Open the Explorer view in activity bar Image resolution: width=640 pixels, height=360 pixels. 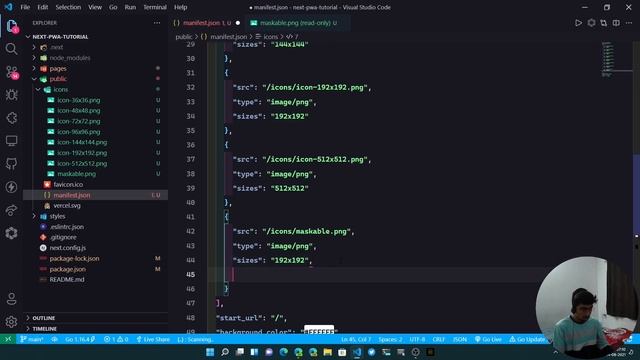[12, 26]
